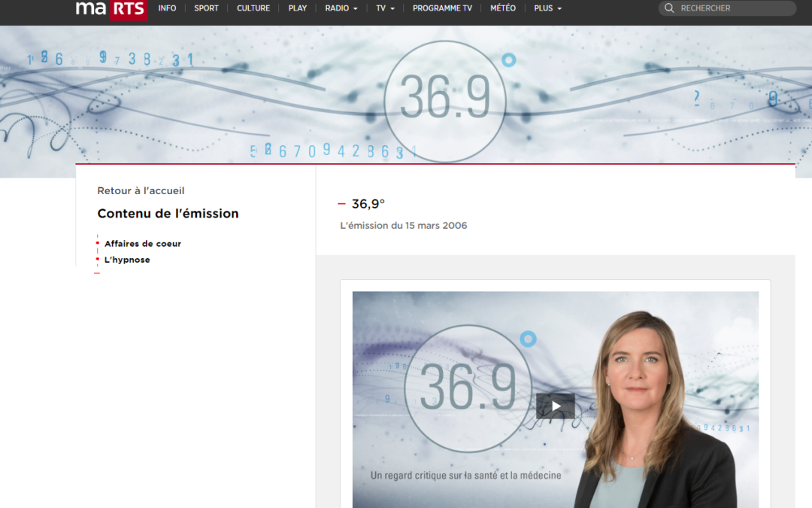Click the 36,9° programme title
The height and width of the screenshot is (508, 812).
(x=368, y=204)
